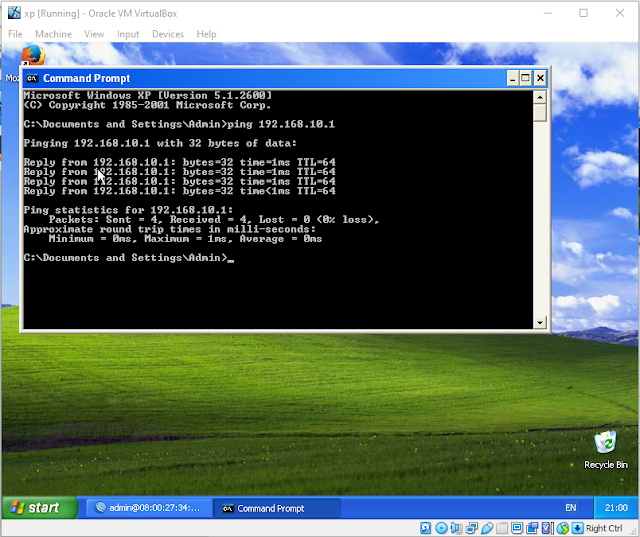Image resolution: width=640 pixels, height=537 pixels.
Task: Click scroll up arrow in Command Prompt
Action: point(540,97)
